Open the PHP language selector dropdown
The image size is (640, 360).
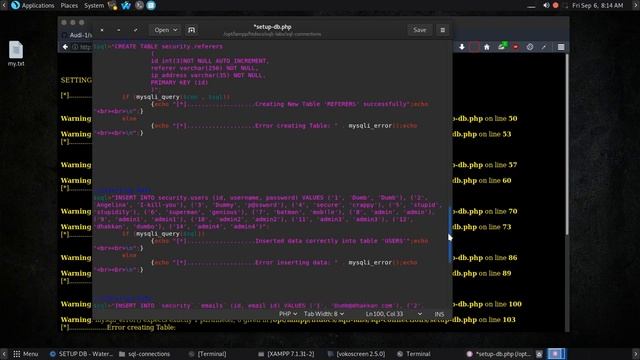288,314
